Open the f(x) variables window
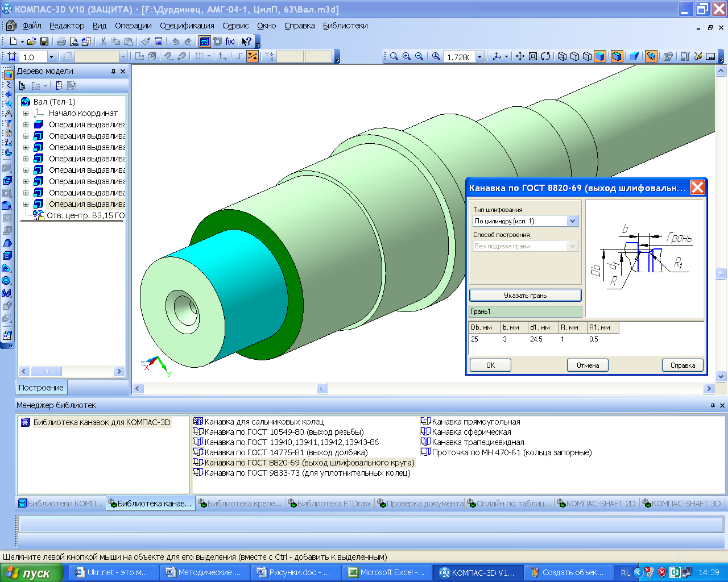 point(230,41)
